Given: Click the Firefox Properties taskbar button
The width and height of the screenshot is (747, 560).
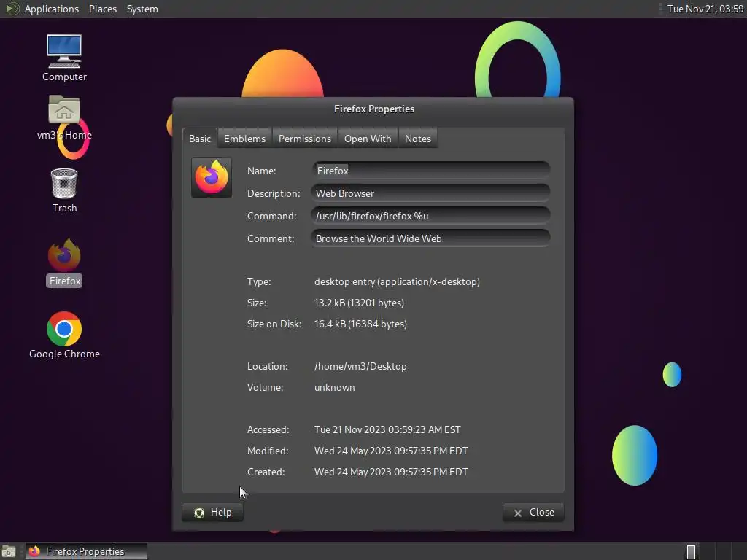Looking at the screenshot, I should (86, 551).
